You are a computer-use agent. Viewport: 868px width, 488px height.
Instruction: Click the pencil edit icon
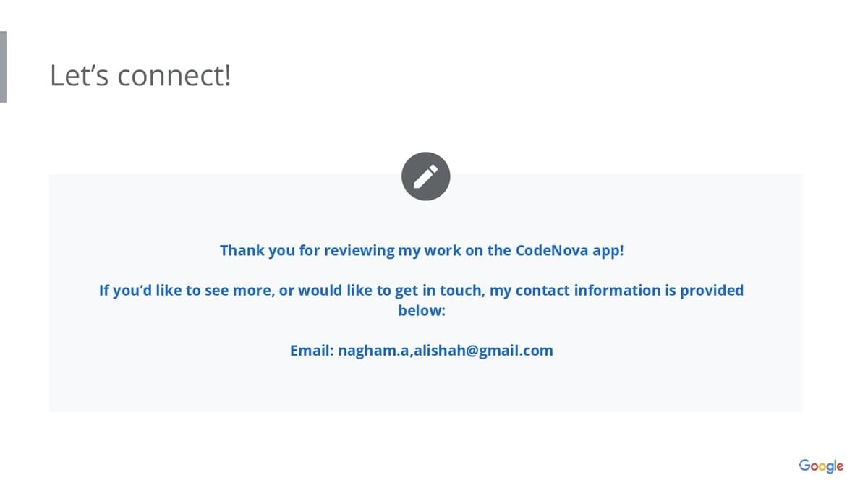(x=425, y=176)
